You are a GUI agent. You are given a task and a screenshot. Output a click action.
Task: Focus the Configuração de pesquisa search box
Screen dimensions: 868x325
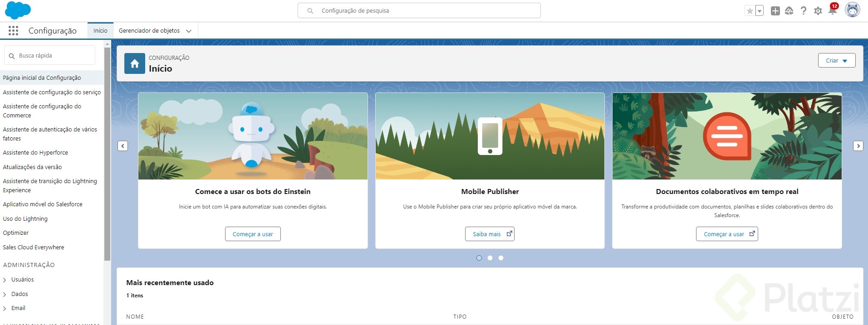(x=419, y=10)
